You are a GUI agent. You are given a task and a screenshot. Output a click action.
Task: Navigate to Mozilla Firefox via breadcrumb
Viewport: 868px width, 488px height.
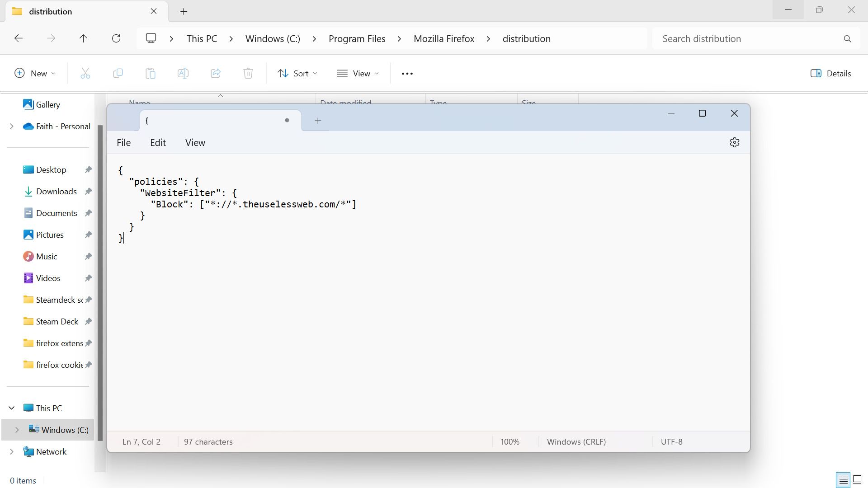443,38
